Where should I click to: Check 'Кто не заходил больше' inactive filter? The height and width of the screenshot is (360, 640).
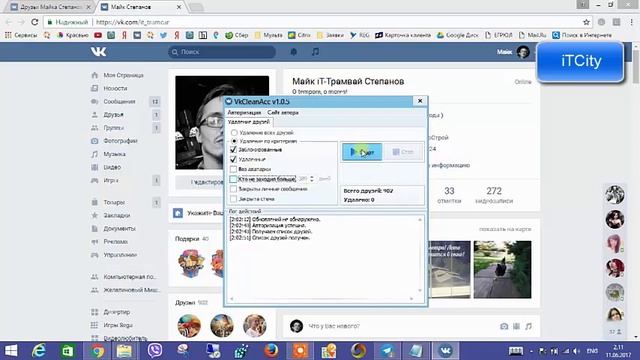point(233,179)
